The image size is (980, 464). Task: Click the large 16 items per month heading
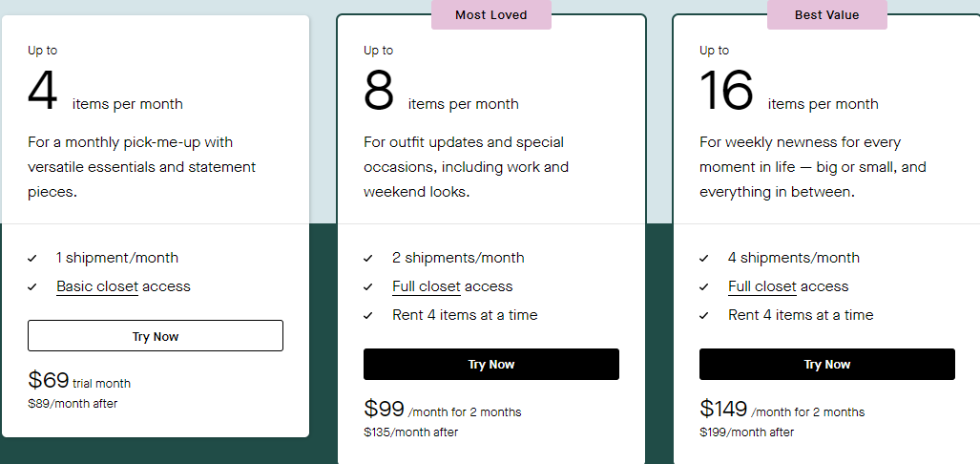tap(727, 92)
